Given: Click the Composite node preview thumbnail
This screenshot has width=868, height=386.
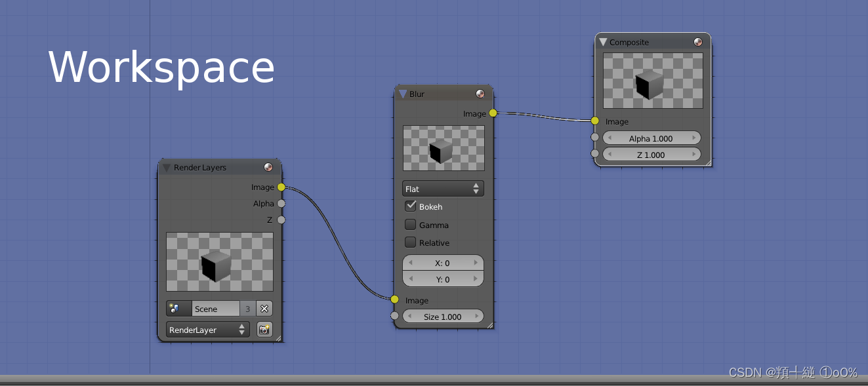Looking at the screenshot, I should pos(653,81).
